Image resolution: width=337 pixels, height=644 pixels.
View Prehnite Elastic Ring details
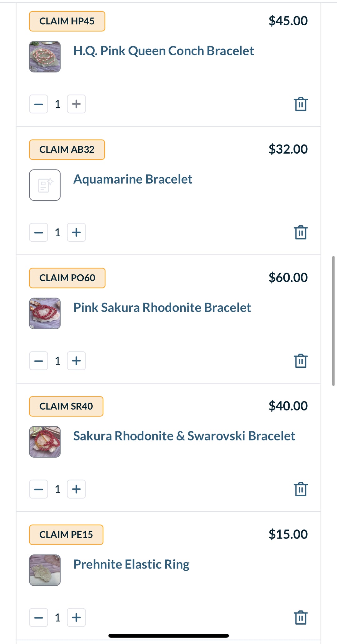tap(131, 564)
